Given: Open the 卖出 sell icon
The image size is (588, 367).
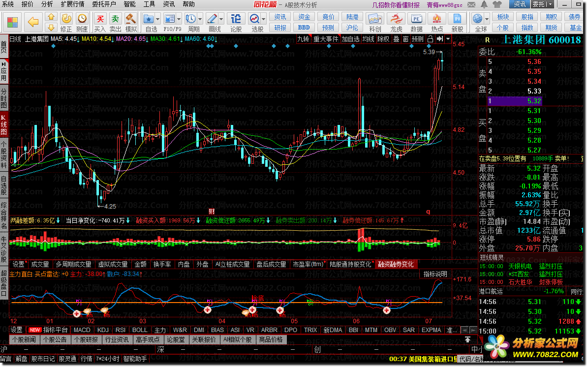Looking at the screenshot, I should 116,19.
